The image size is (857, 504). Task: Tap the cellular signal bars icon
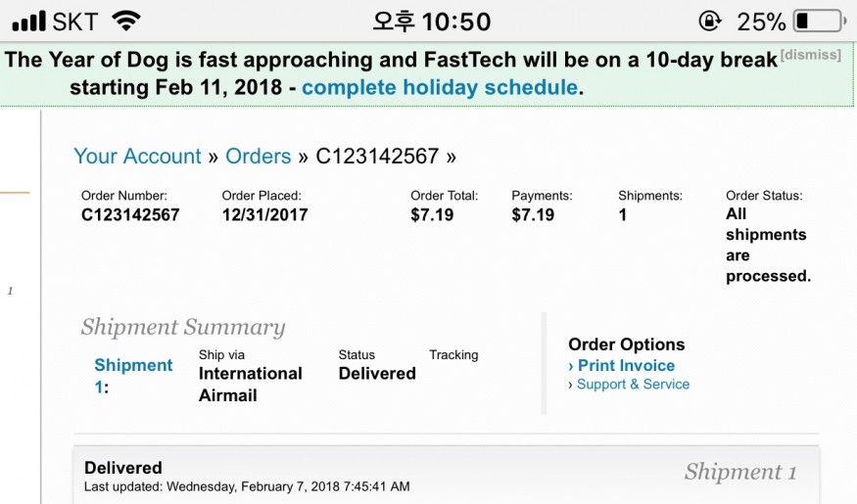29,21
